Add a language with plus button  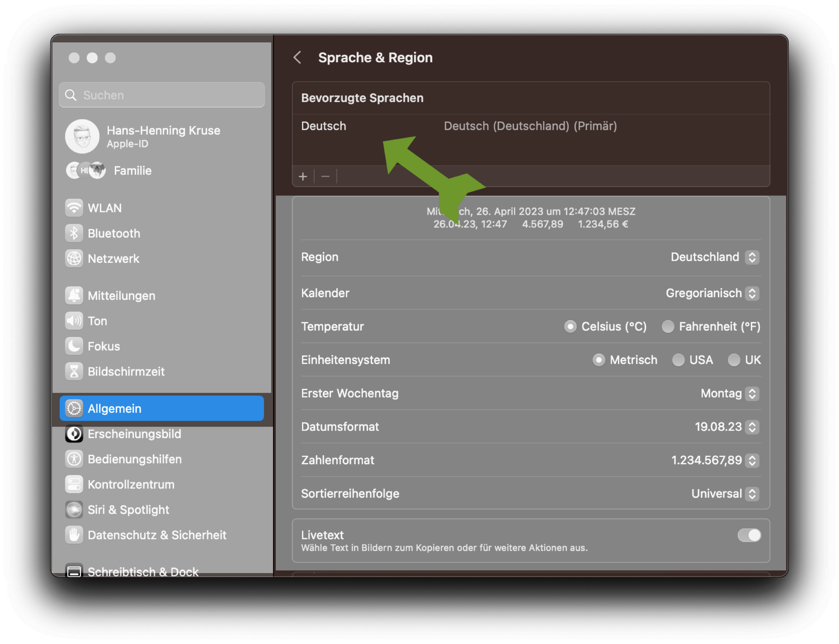(303, 177)
